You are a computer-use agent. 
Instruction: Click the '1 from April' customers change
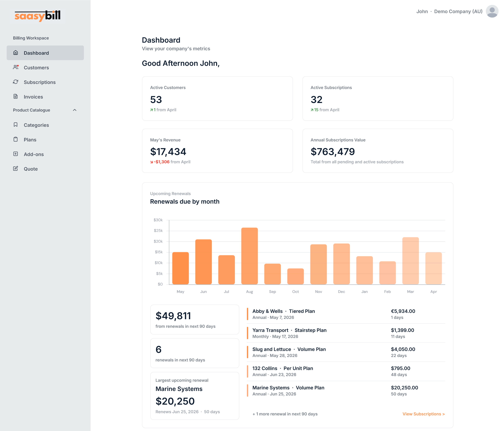point(163,110)
